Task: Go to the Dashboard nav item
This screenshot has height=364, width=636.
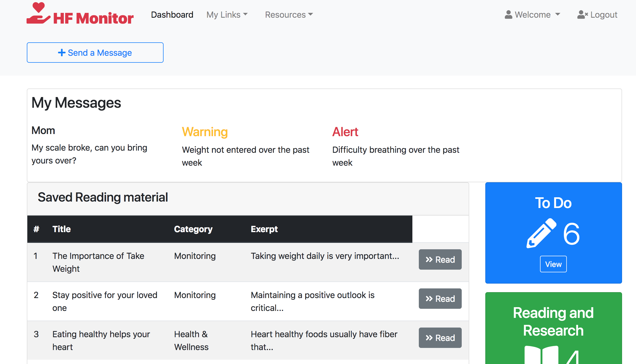Action: click(172, 14)
